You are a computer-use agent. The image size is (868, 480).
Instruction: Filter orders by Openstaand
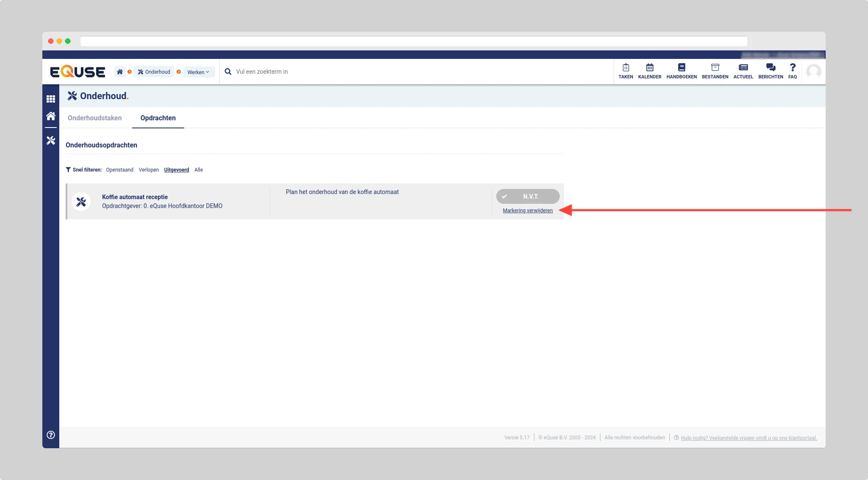(x=119, y=170)
